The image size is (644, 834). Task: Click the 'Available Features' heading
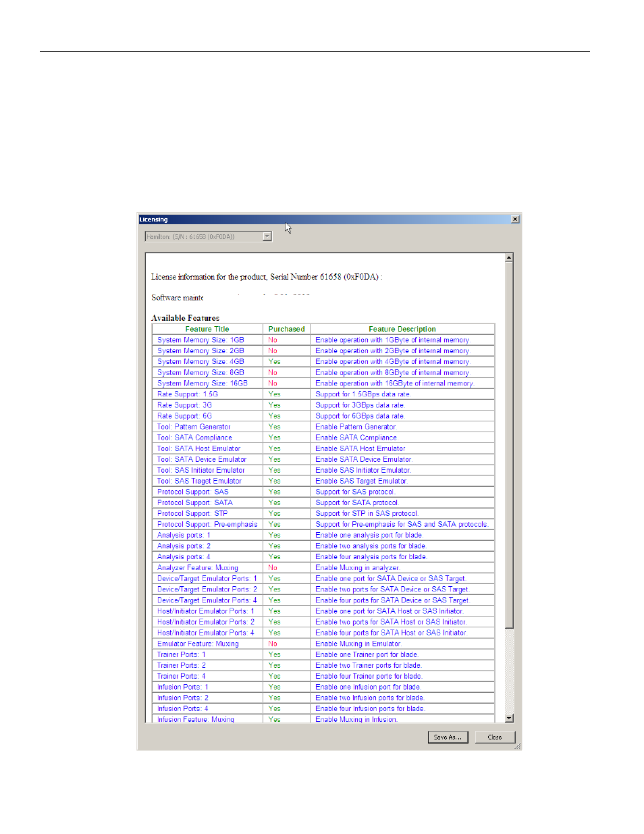(185, 317)
